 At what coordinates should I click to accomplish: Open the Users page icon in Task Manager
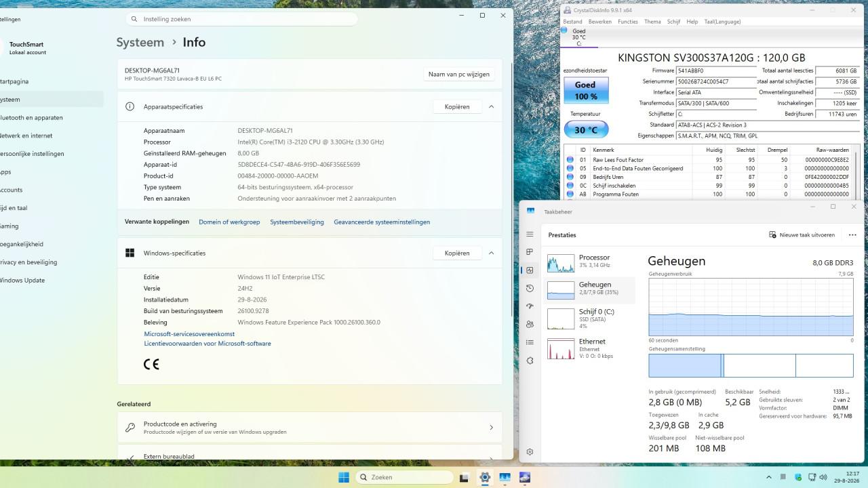530,324
